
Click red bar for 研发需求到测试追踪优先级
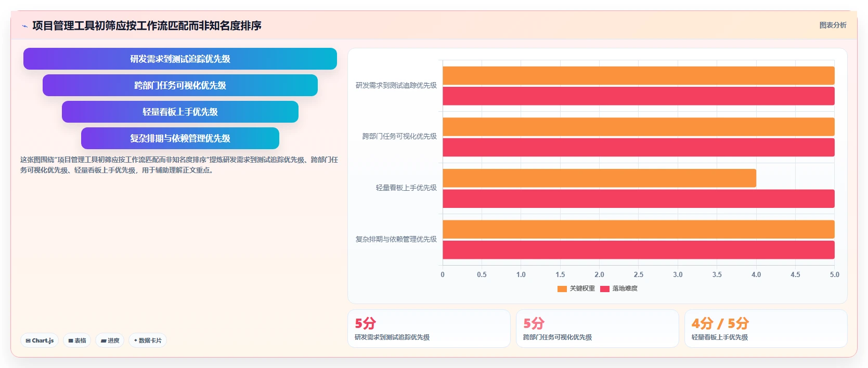pyautogui.click(x=639, y=96)
